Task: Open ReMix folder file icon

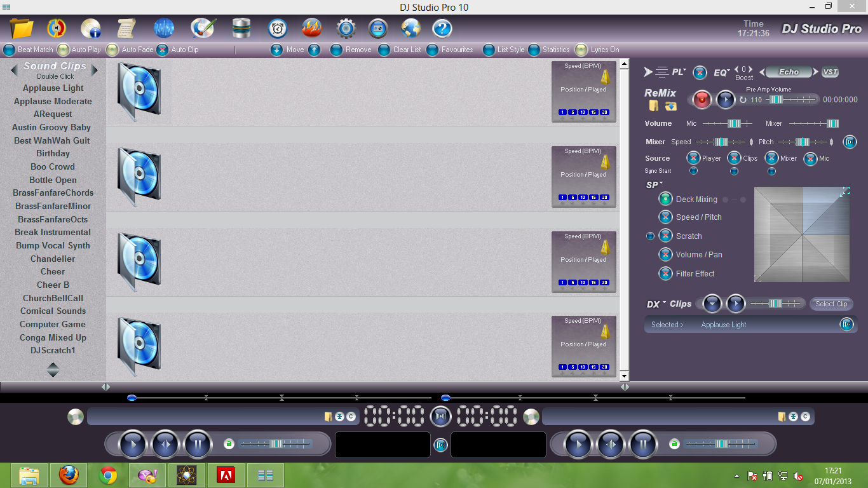Action: [x=654, y=105]
